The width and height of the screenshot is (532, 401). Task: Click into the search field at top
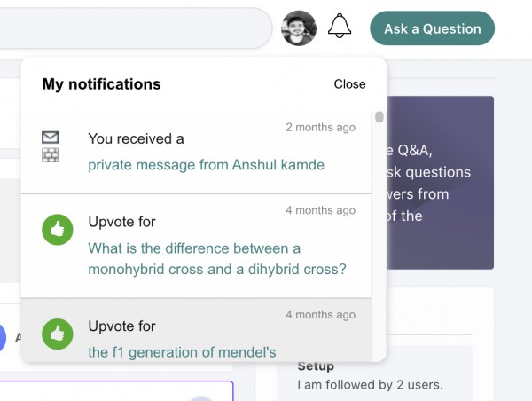coord(133,28)
